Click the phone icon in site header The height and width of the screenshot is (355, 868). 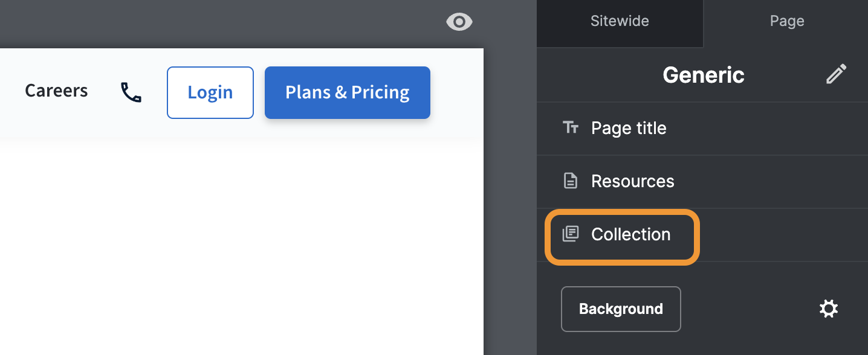point(131,92)
